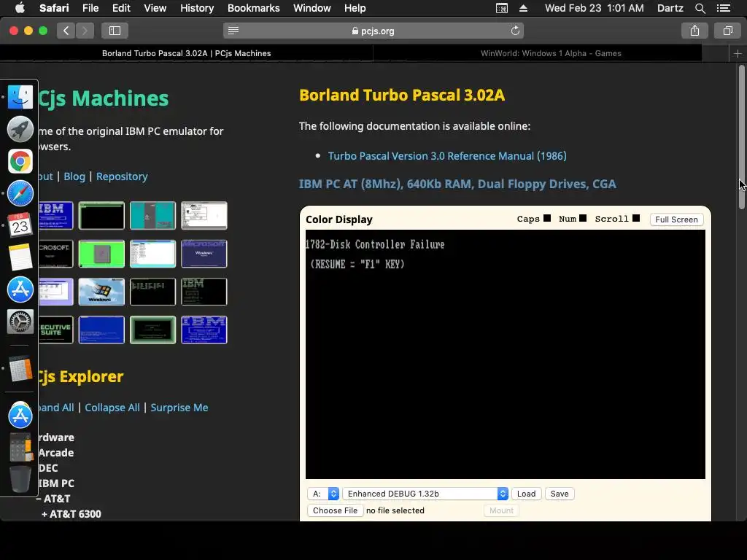Toggle Scroll lock indicator
Image resolution: width=747 pixels, height=560 pixels.
click(636, 218)
